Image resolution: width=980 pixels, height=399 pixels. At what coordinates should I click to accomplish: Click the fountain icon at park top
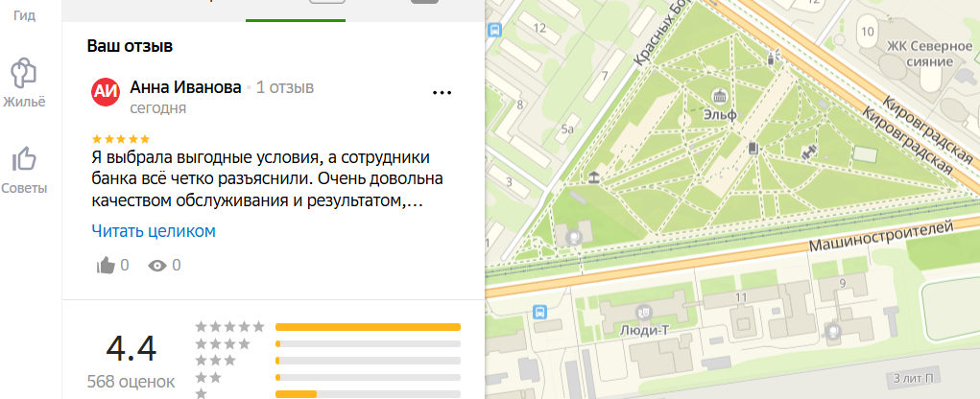771,59
